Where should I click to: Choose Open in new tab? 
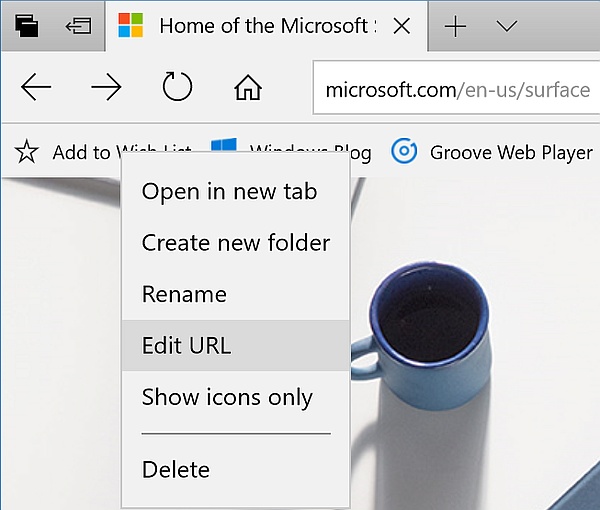(229, 191)
